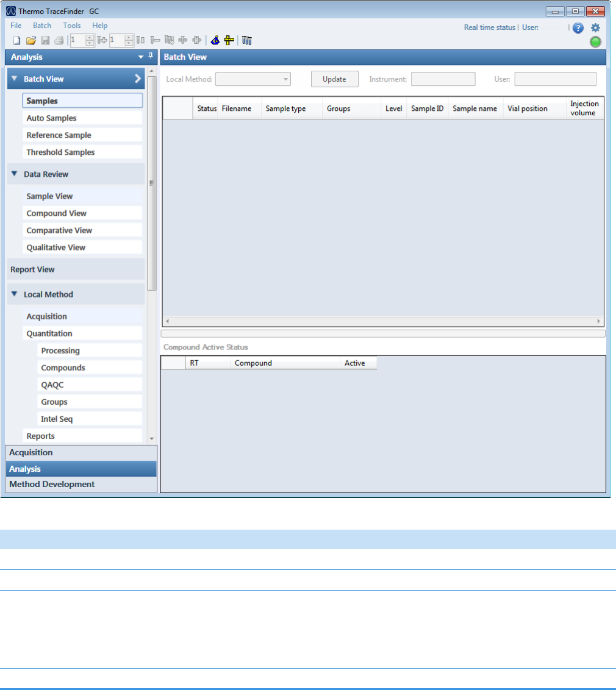Image resolution: width=616 pixels, height=690 pixels.
Task: Select Acquisition under Local Method
Action: tap(82, 316)
